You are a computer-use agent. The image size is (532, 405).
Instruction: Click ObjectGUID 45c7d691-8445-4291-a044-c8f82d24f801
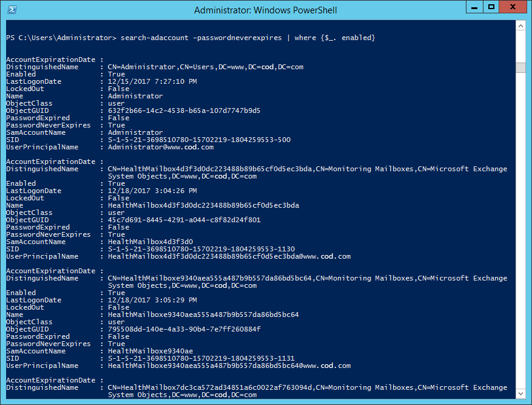(184, 220)
